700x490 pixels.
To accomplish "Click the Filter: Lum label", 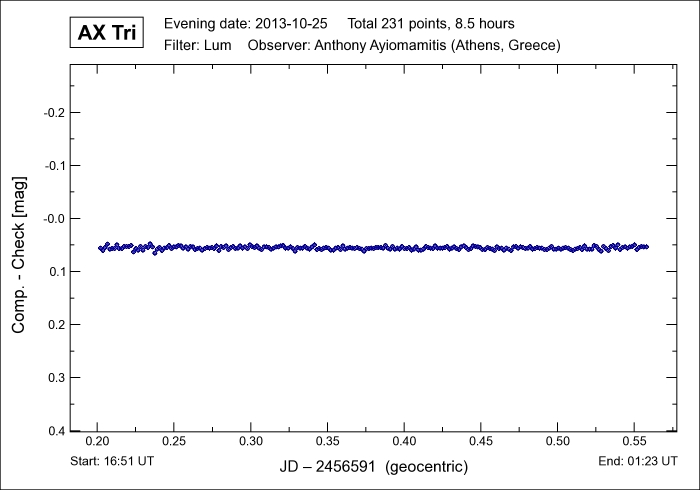I will [x=197, y=45].
